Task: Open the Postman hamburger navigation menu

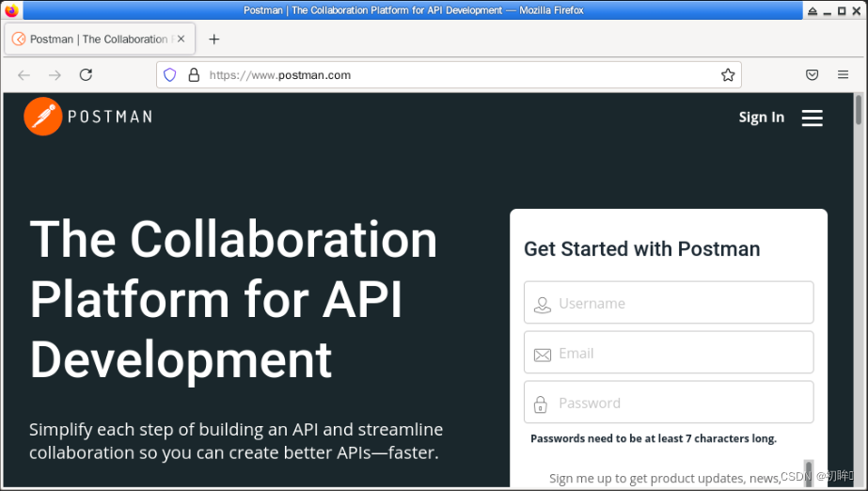Action: tap(812, 118)
